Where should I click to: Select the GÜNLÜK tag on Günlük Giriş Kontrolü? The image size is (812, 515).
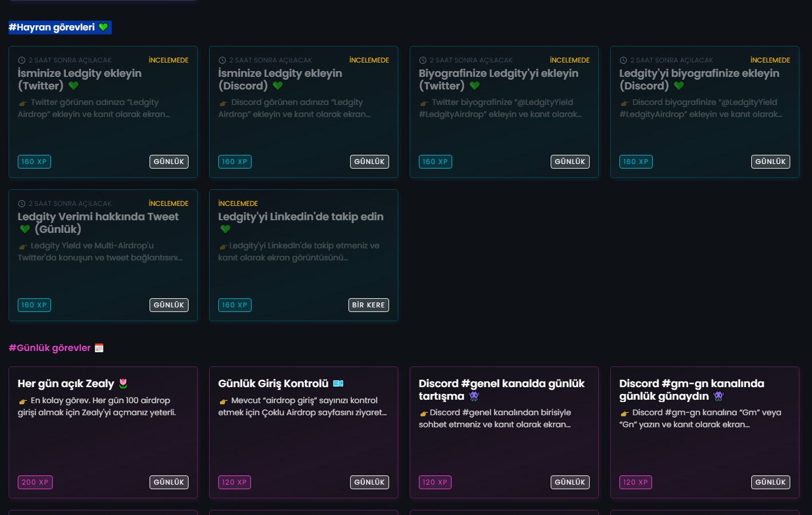pyautogui.click(x=370, y=482)
